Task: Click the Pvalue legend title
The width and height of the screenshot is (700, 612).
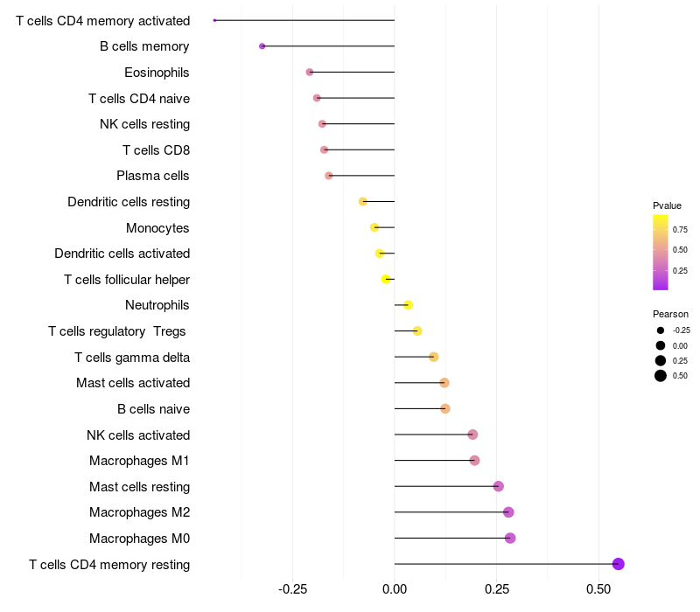Action: click(x=667, y=205)
